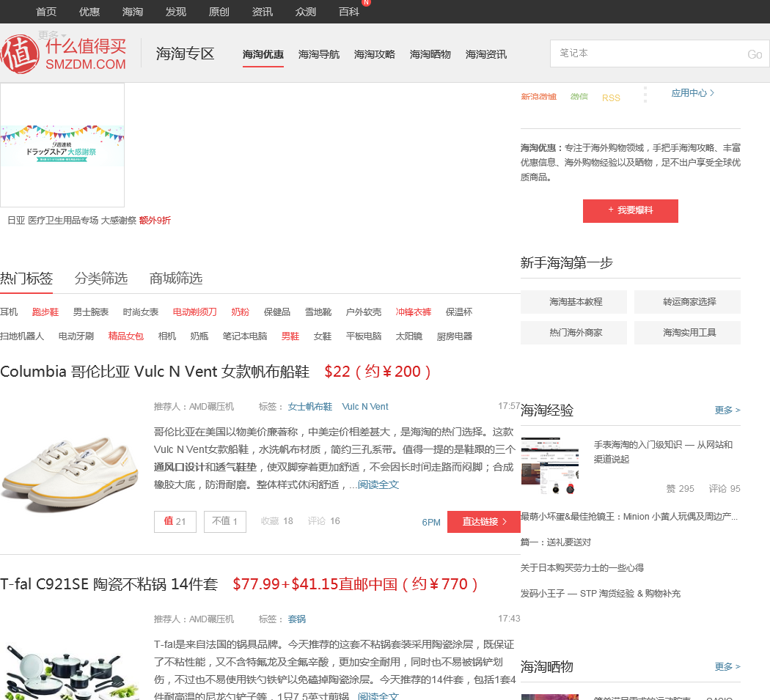Focus the 笔记本 search input field
770x700 pixels.
tap(648, 54)
